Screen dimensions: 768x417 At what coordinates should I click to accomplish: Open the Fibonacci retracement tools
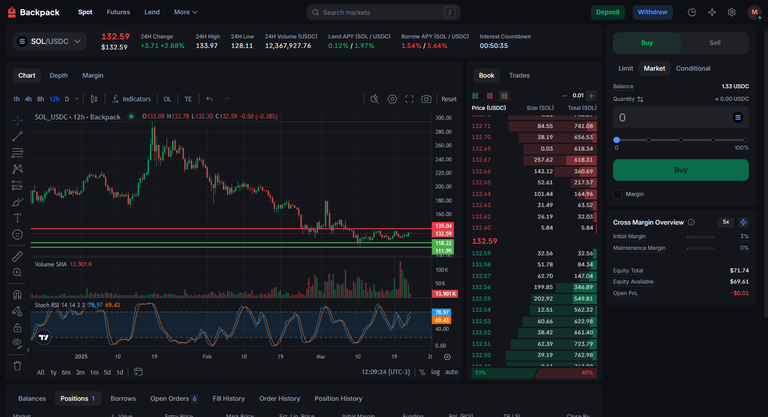click(x=17, y=153)
